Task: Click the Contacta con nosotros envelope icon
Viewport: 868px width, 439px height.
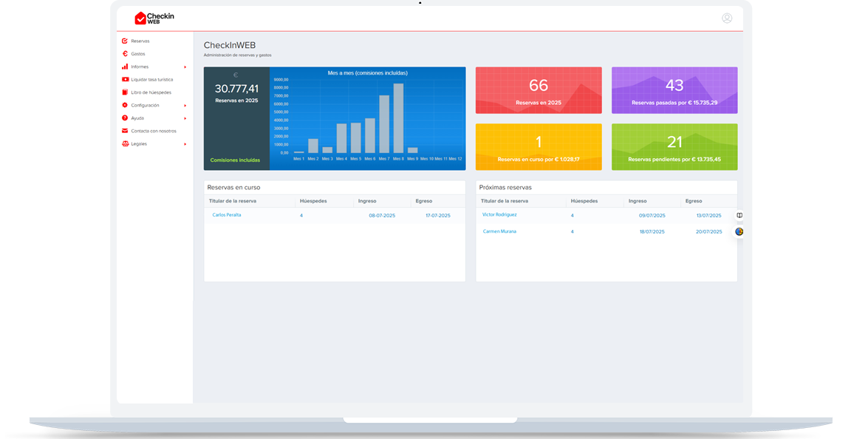Action: tap(125, 131)
